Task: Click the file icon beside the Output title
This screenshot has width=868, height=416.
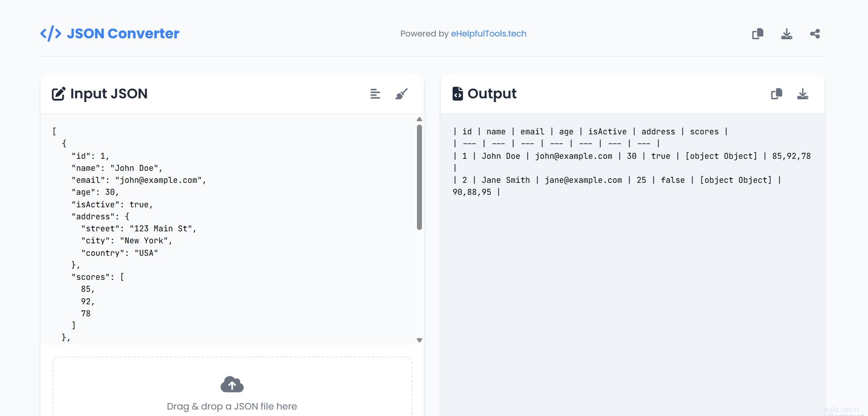Action: [x=458, y=94]
